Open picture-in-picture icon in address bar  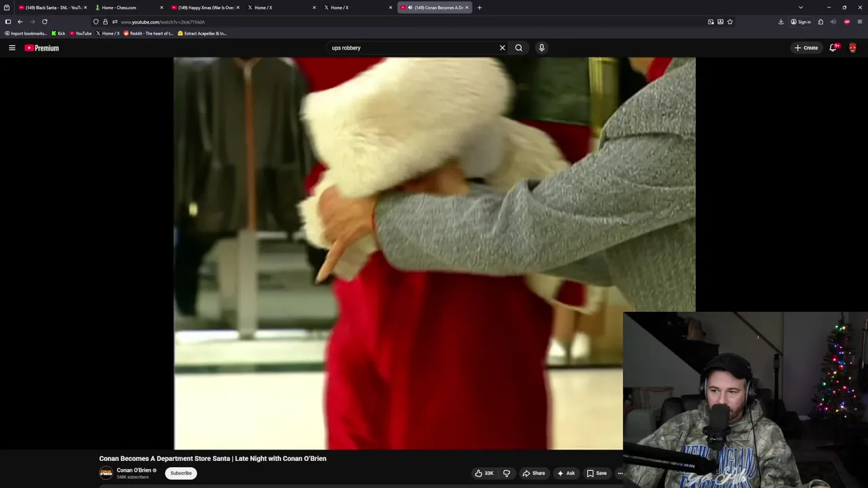711,22
